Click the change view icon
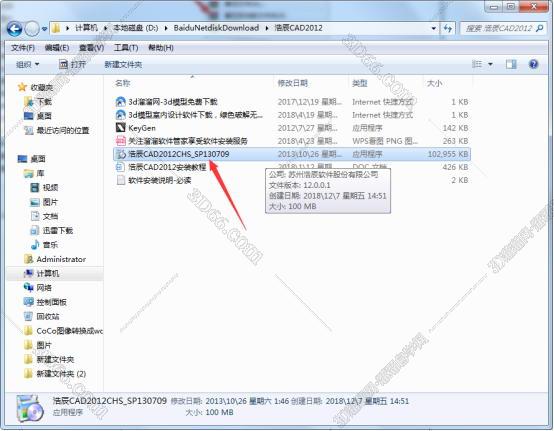The width and height of the screenshot is (554, 431). point(477,64)
